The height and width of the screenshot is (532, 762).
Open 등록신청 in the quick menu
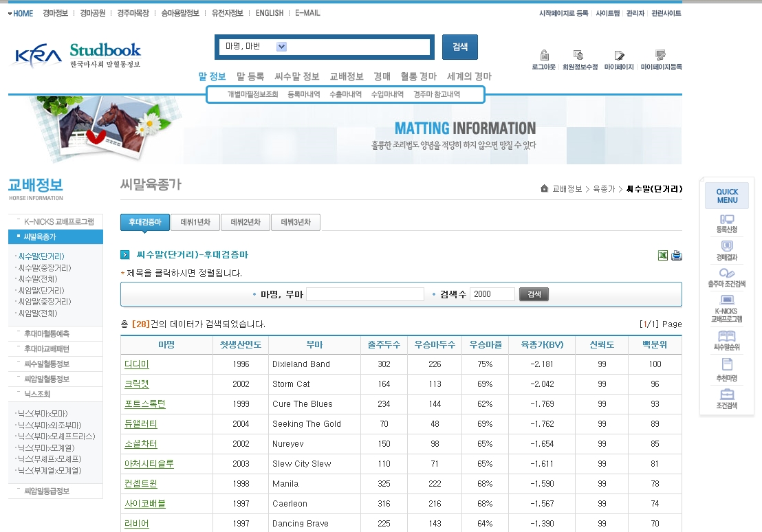point(726,220)
